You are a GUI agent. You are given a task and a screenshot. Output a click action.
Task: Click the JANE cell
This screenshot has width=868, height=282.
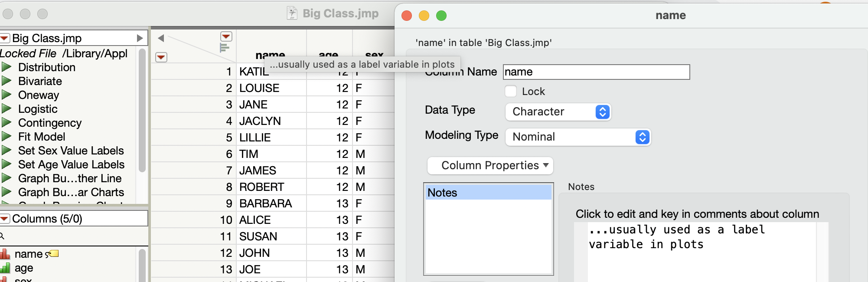coord(271,105)
